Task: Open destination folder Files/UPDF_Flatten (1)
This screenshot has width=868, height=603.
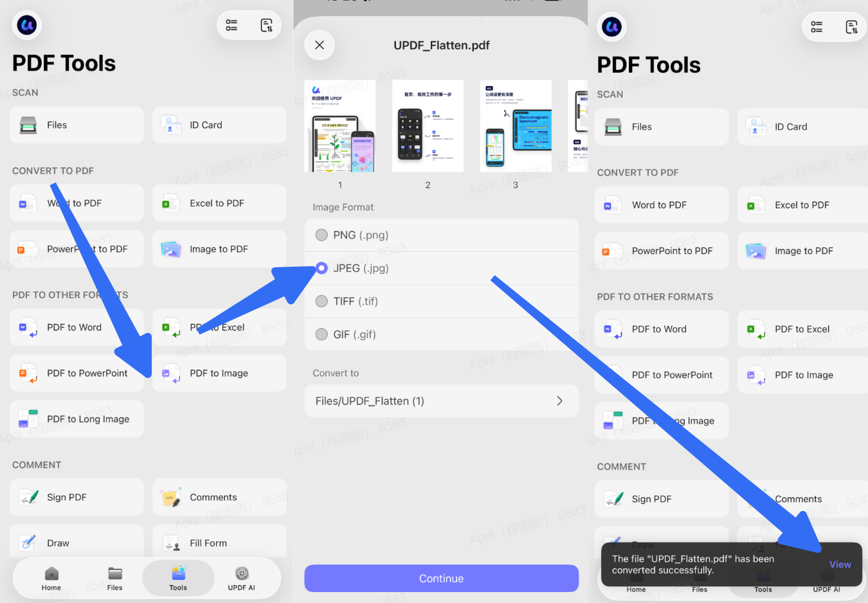Action: tap(442, 401)
